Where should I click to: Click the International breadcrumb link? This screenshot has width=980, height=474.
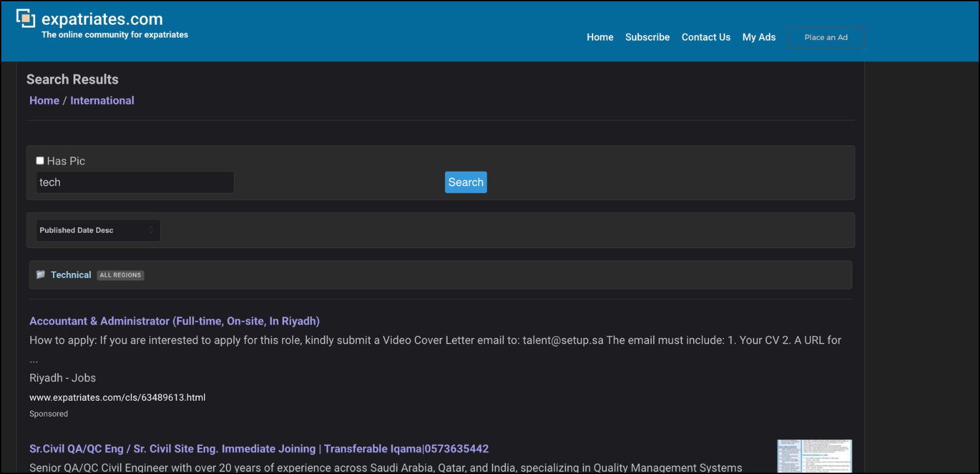click(102, 101)
